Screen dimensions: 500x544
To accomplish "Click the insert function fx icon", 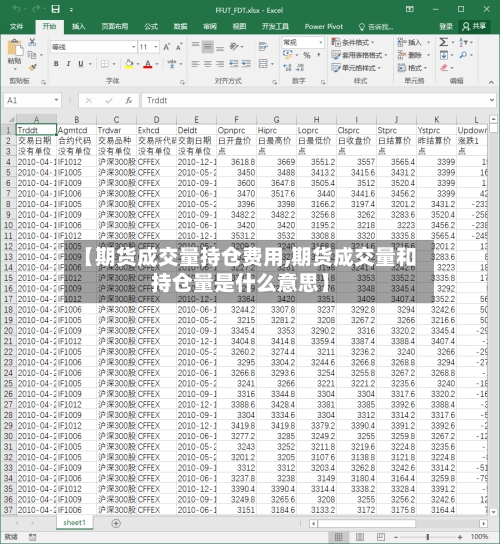I will pos(129,100).
